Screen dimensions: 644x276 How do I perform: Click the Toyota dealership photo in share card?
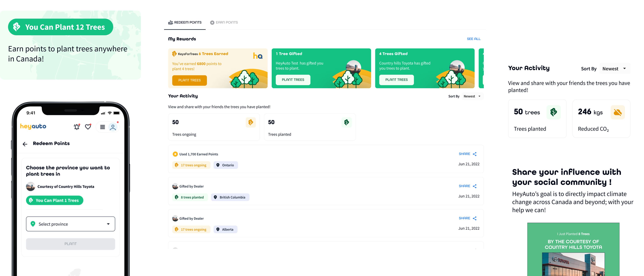tap(573, 264)
